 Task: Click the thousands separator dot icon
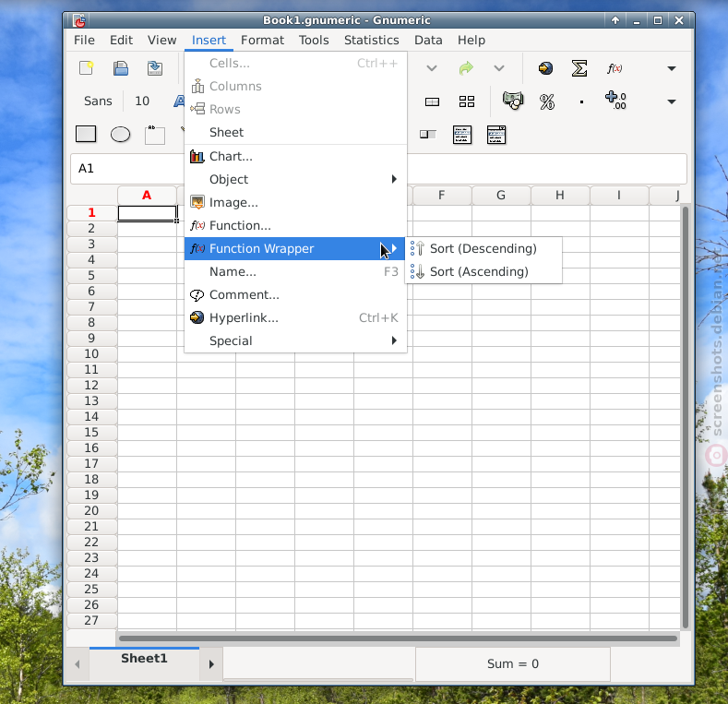[x=581, y=101]
